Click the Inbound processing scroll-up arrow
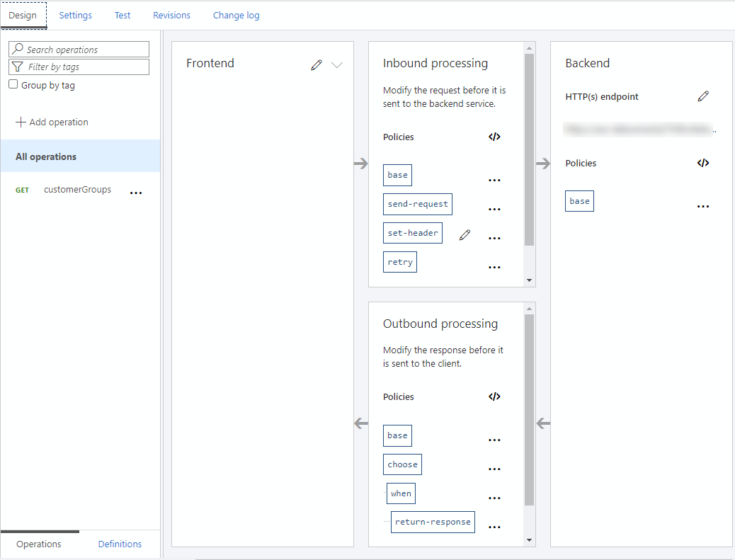 [529, 48]
